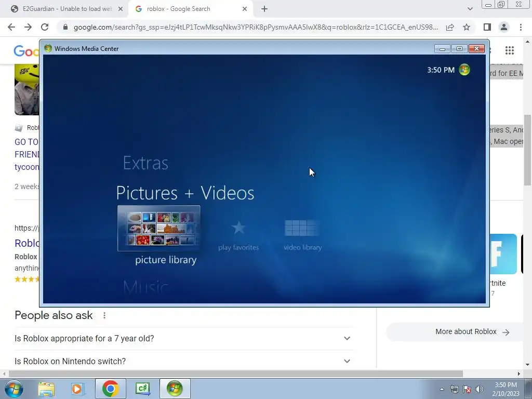The image size is (532, 399).
Task: Click Fortnite thumbnail in Google results
Action: point(503,254)
